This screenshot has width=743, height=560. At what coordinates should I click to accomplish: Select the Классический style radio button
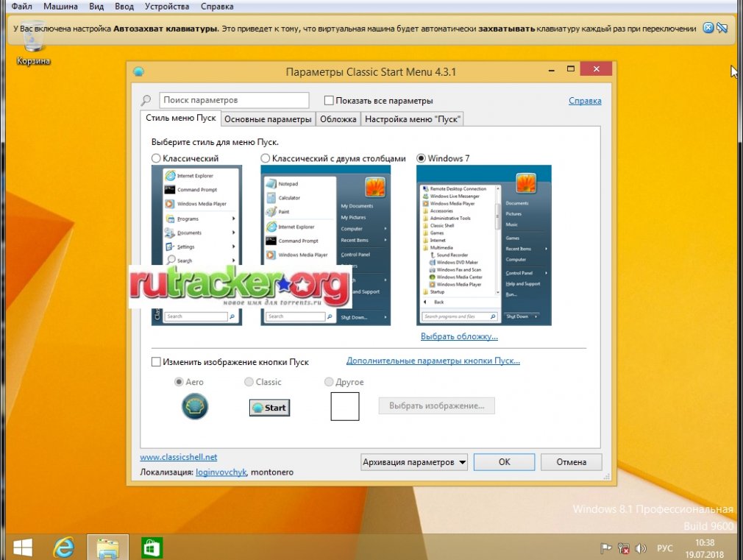pos(156,158)
